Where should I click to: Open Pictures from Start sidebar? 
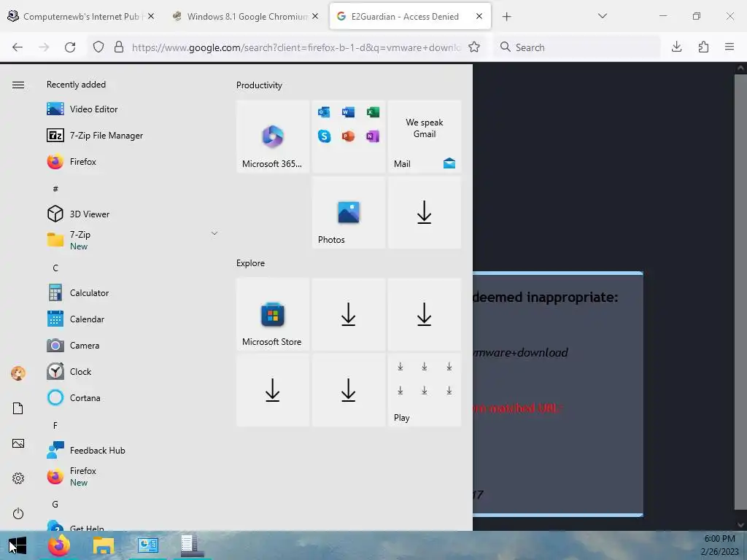18,443
